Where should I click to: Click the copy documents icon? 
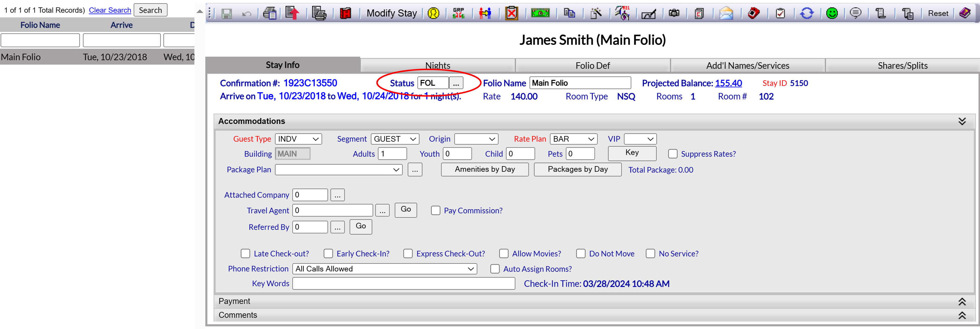[569, 13]
